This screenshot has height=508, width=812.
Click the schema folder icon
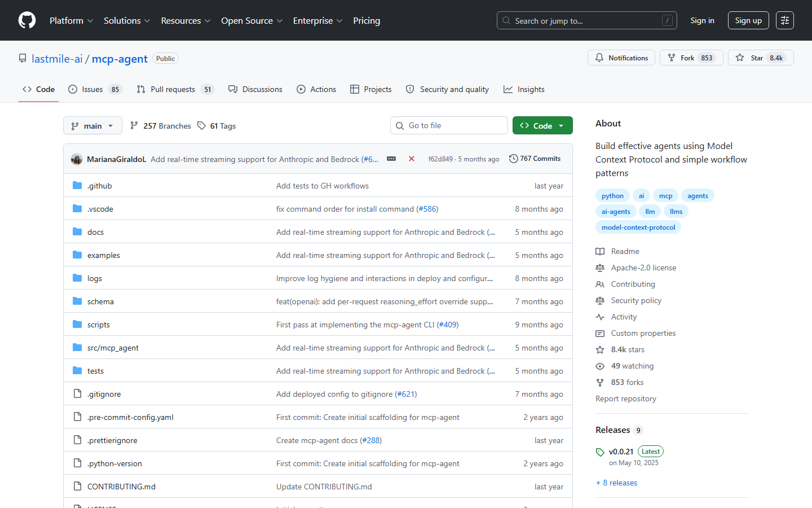(77, 301)
